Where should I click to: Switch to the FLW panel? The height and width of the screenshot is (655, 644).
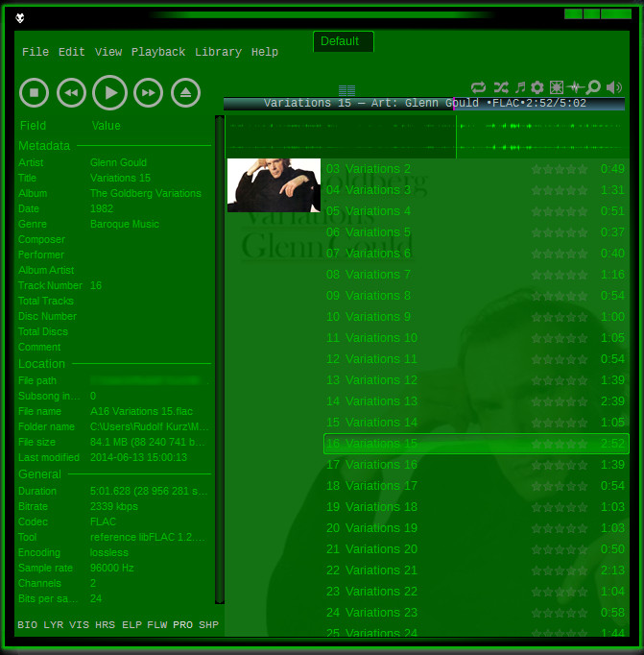(157, 624)
